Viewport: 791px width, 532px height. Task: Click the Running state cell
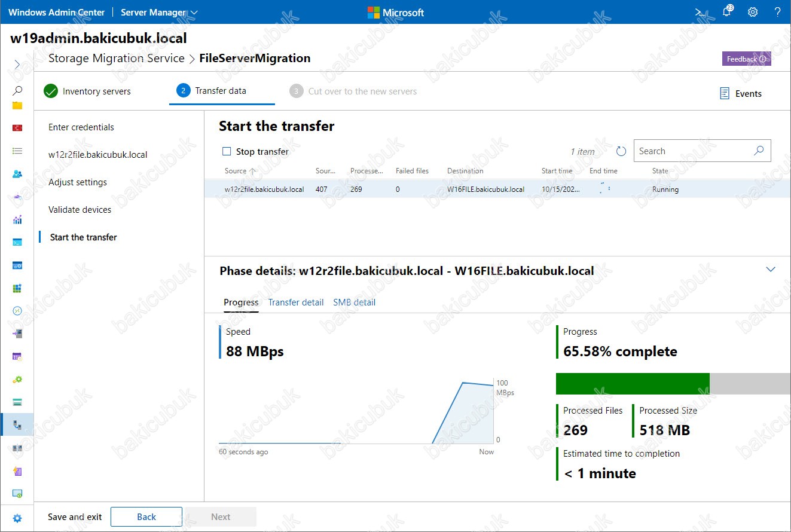pyautogui.click(x=665, y=189)
